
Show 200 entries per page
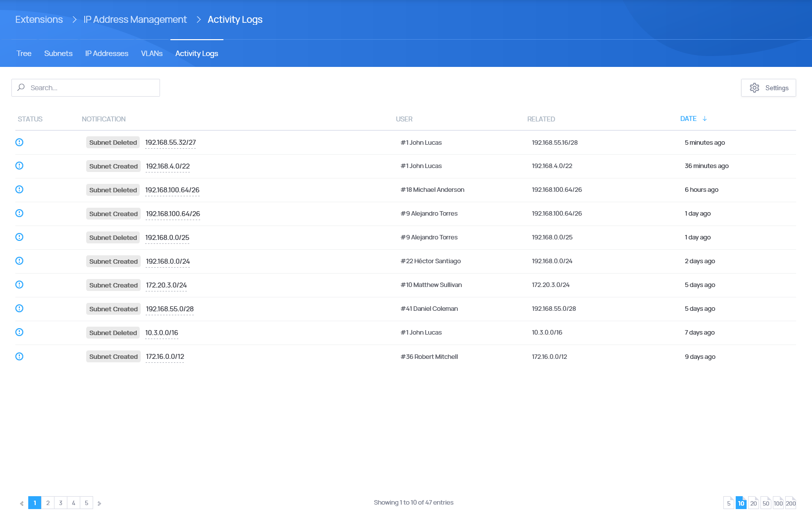[x=791, y=503]
